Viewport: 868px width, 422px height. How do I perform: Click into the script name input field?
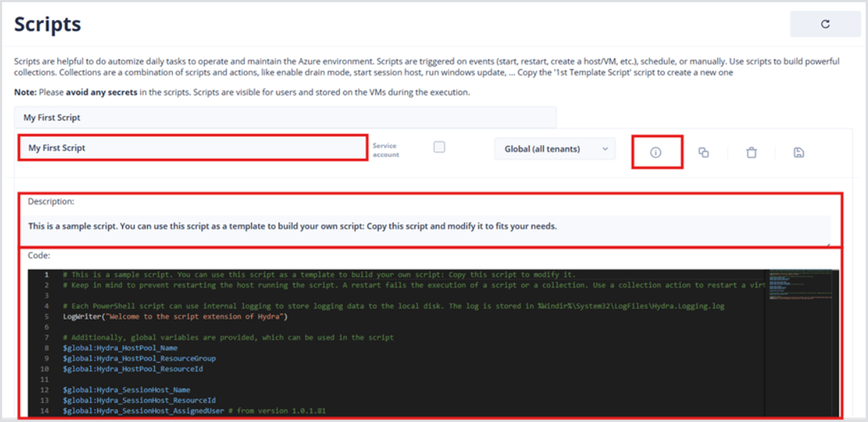click(x=192, y=148)
